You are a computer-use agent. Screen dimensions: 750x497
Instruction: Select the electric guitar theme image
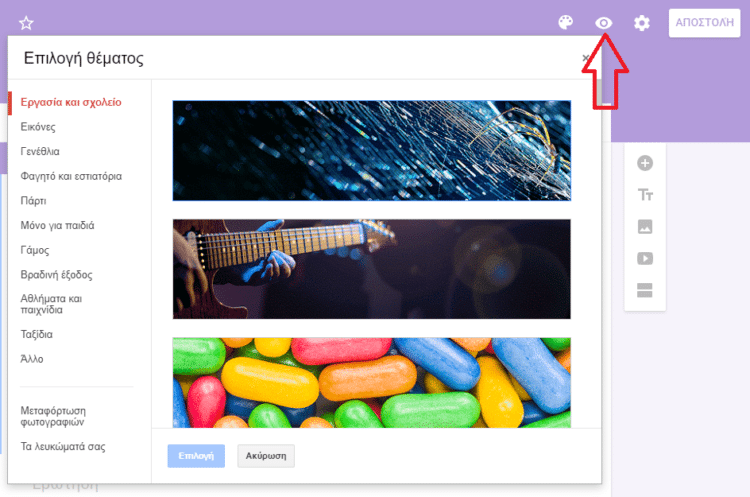[x=372, y=269]
